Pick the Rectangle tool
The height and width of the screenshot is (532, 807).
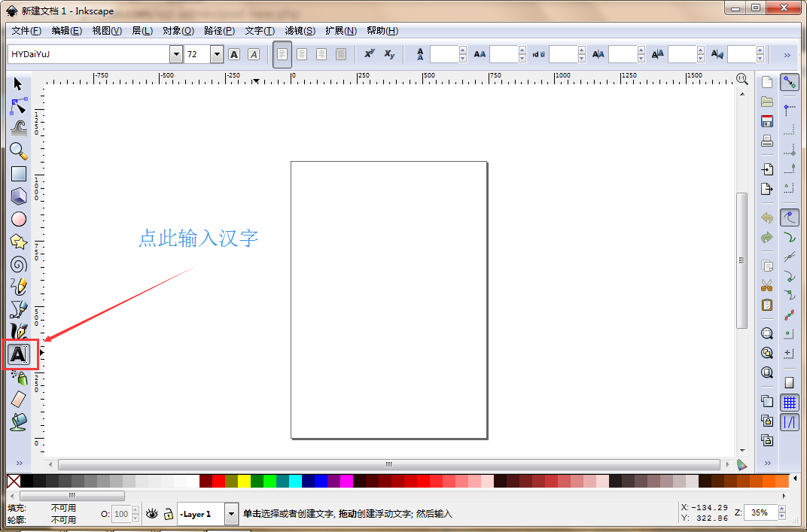(19, 174)
